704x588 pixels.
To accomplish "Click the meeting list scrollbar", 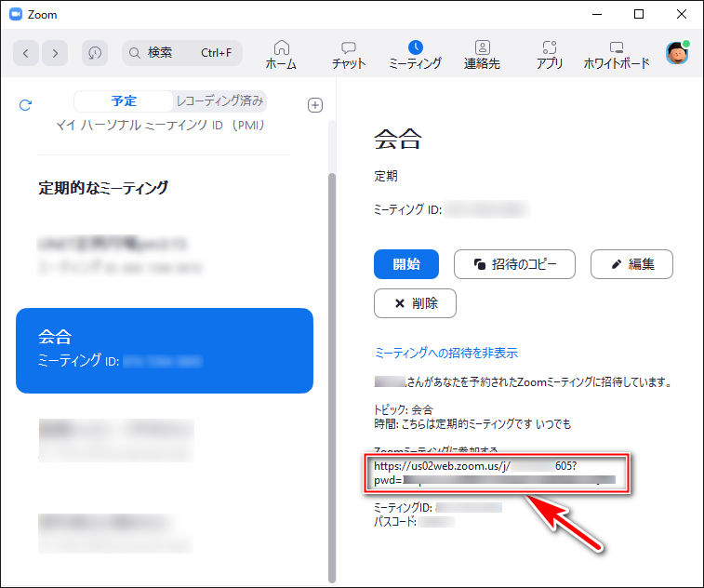I will [x=332, y=378].
